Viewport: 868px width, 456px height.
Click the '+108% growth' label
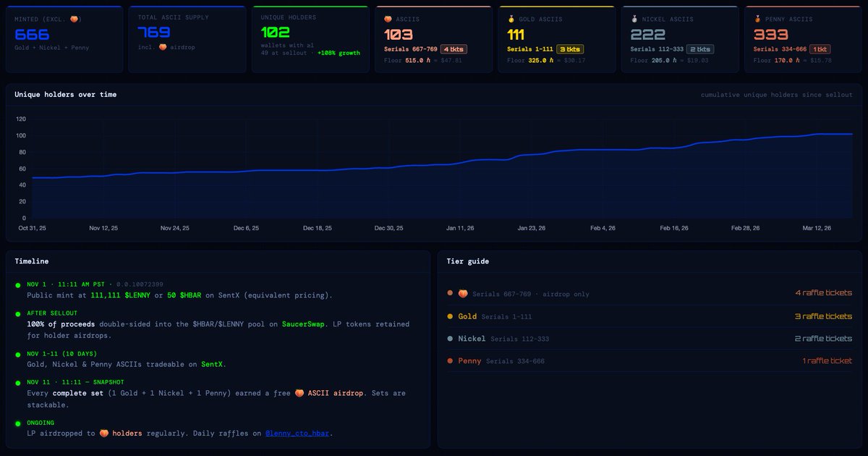(x=338, y=53)
